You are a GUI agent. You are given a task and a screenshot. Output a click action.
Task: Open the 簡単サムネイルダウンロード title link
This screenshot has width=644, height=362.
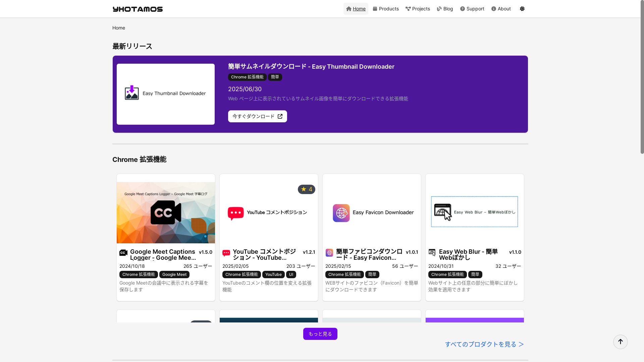click(x=311, y=67)
